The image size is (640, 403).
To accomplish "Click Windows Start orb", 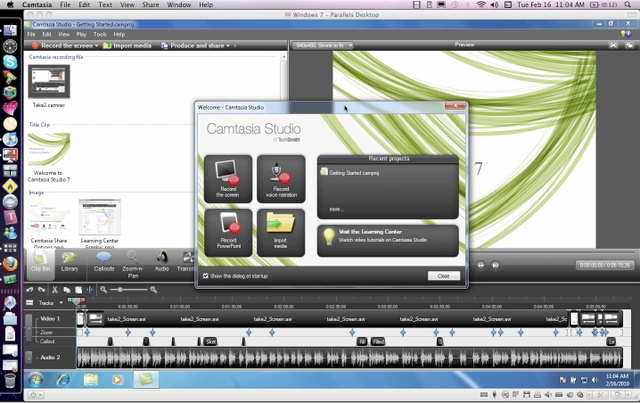I will point(36,380).
